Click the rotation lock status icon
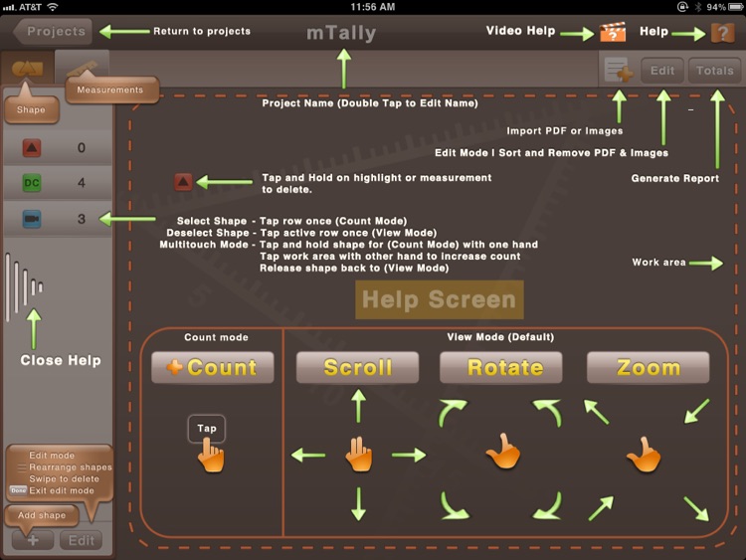The width and height of the screenshot is (746, 560). (x=682, y=7)
